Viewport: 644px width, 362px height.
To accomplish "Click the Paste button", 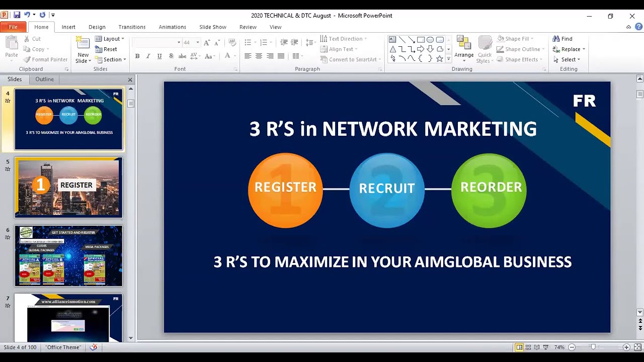I will coord(12,47).
